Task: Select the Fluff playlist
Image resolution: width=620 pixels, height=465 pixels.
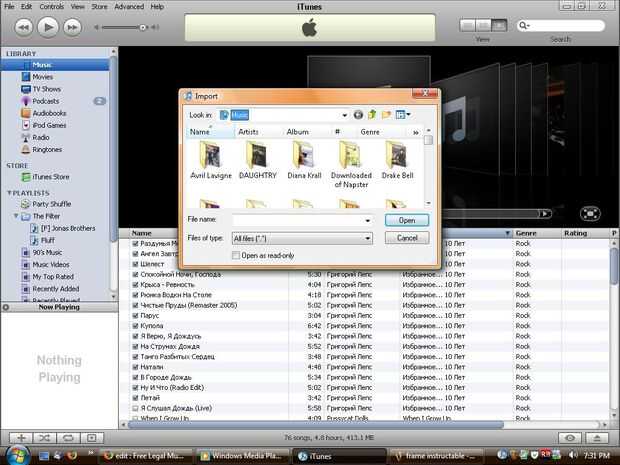Action: pos(47,240)
